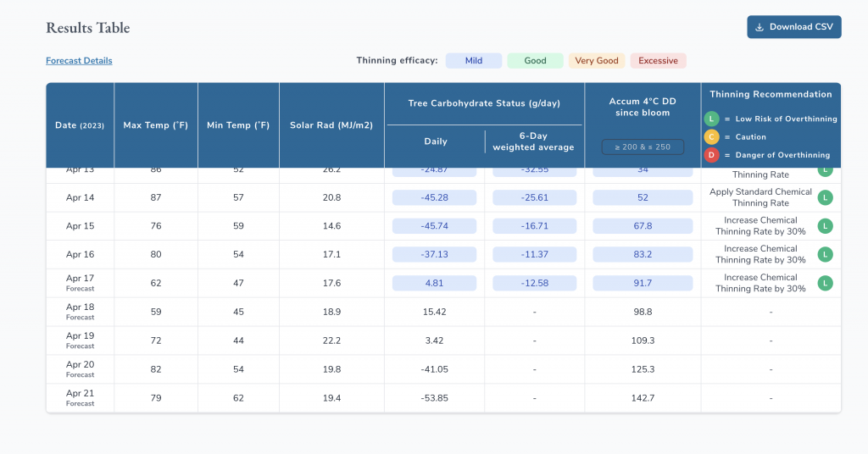868x454 pixels.
Task: Click the download icon in Download CSV button
Action: [759, 27]
